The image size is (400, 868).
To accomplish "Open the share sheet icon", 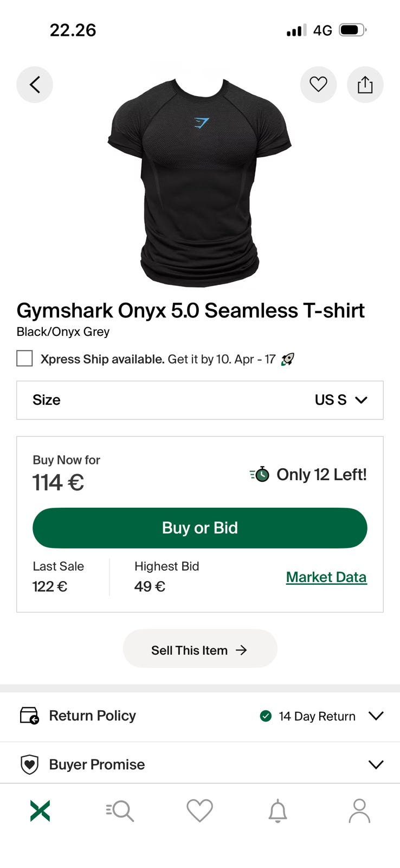I will 365,85.
